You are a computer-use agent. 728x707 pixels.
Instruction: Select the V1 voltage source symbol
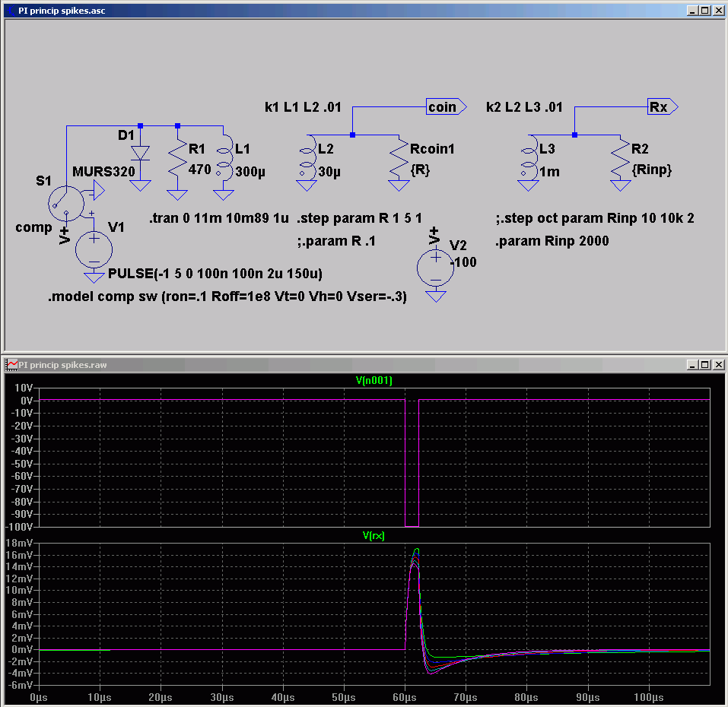pos(94,247)
